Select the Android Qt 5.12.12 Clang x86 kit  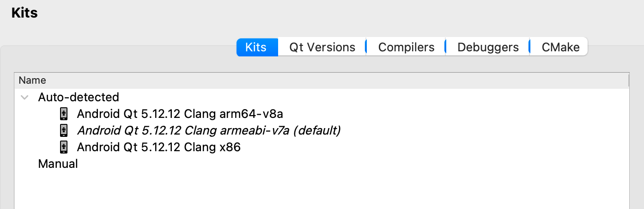tap(158, 147)
